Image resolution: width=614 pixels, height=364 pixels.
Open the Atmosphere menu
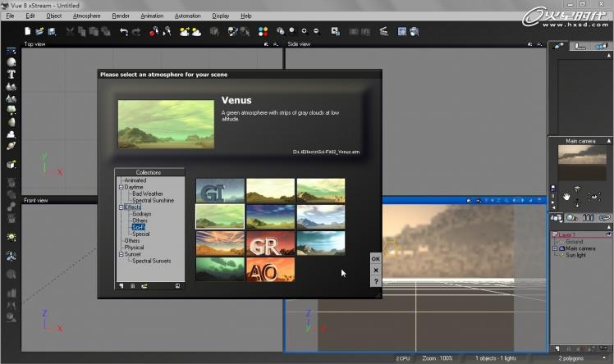(86, 16)
